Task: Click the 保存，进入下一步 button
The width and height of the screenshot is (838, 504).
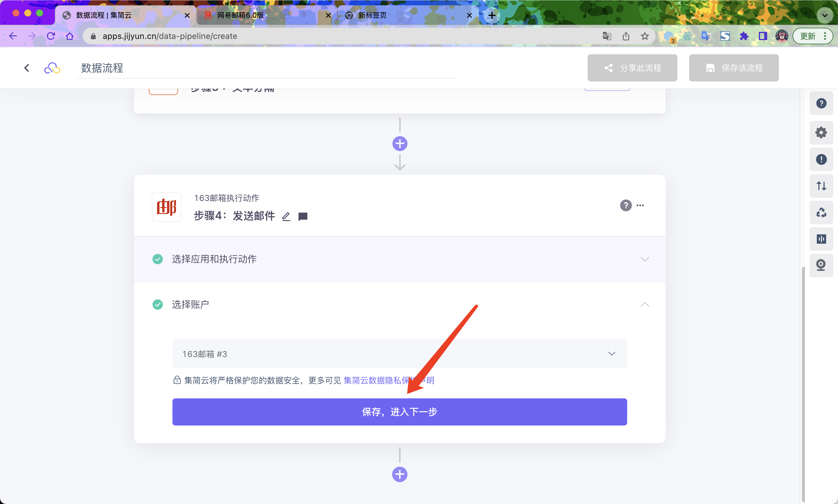Action: pos(399,412)
